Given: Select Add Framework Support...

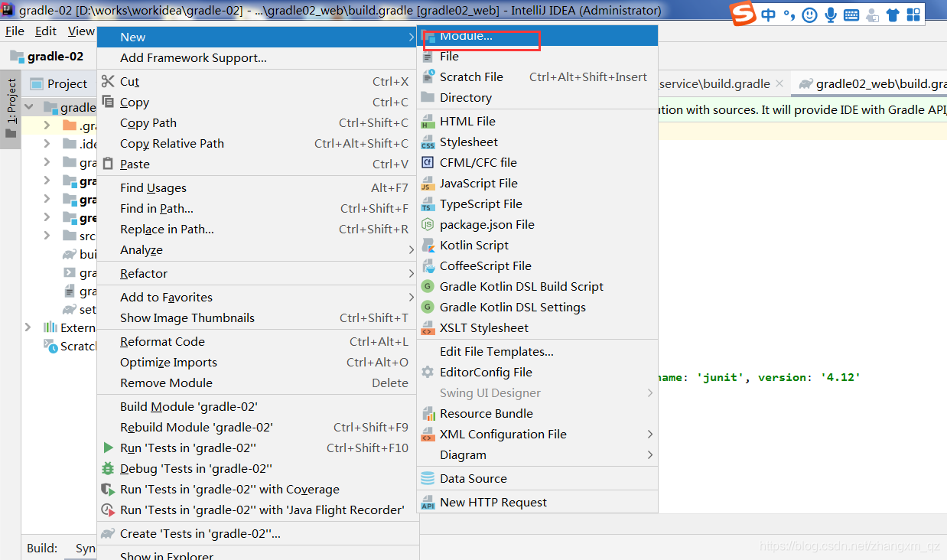Looking at the screenshot, I should (257, 58).
